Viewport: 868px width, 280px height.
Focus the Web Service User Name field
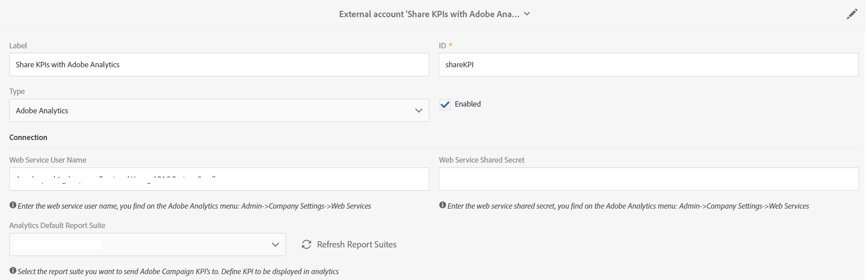(x=219, y=179)
